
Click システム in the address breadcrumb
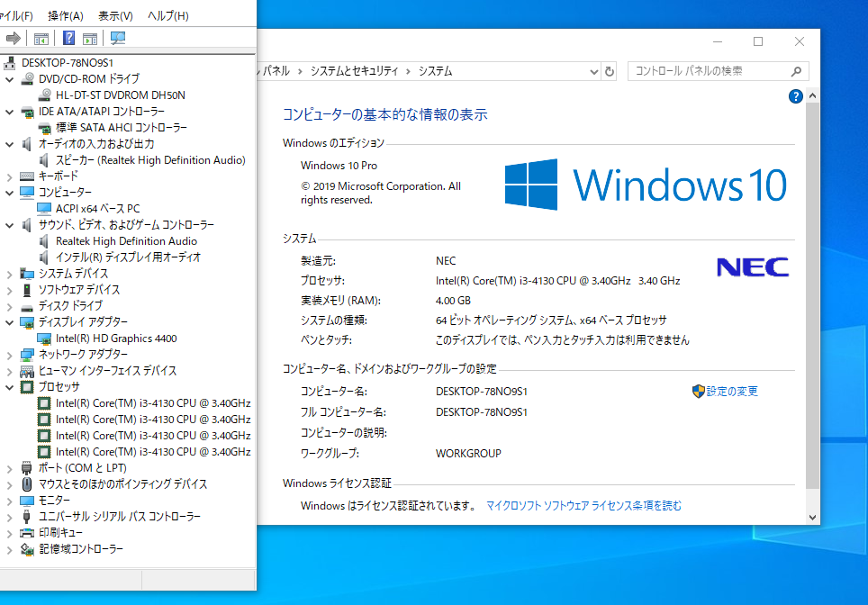tap(435, 71)
